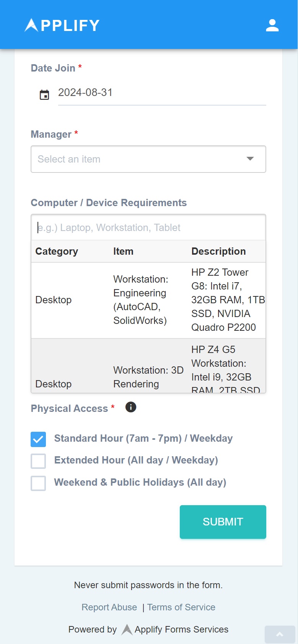
Task: Enable Weekend & Public Holidays (All day)
Action: [38, 483]
